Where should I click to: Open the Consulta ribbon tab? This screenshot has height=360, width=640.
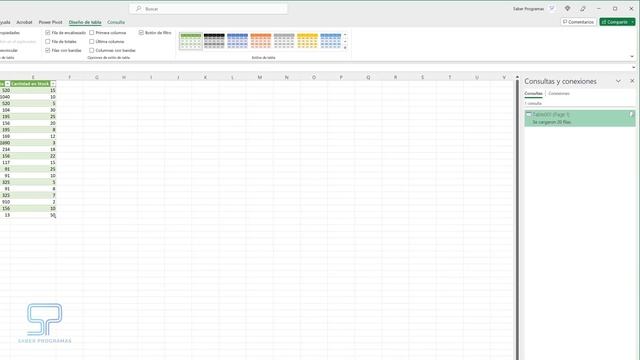point(116,22)
